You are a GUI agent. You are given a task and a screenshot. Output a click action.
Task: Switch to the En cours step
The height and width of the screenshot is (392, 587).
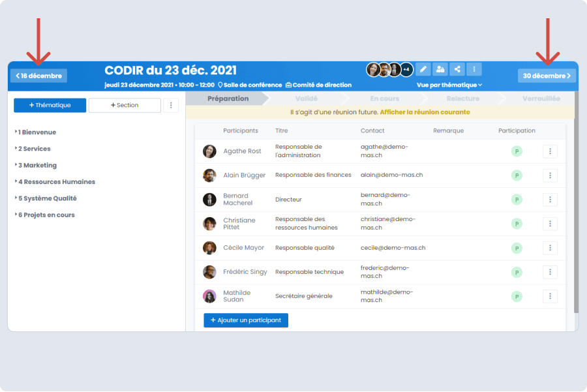384,98
